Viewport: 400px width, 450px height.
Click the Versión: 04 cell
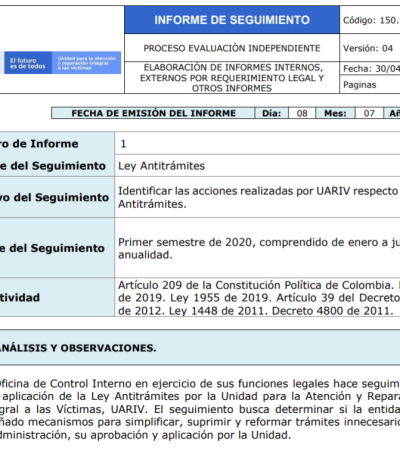(370, 48)
